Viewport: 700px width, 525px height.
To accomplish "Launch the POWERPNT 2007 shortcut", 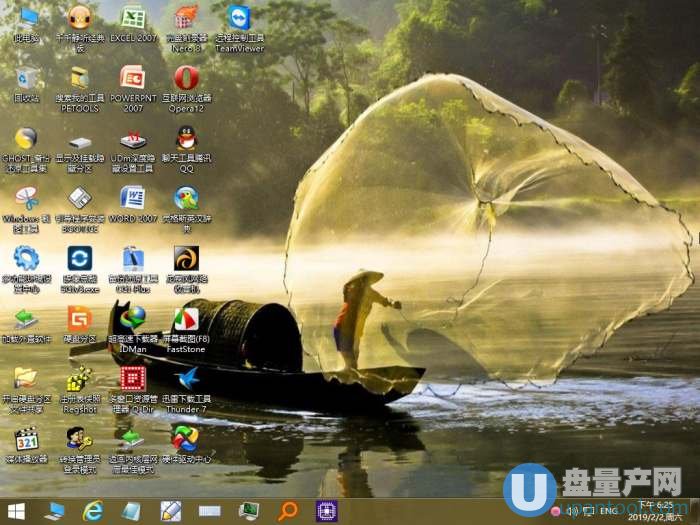I will coord(133,89).
